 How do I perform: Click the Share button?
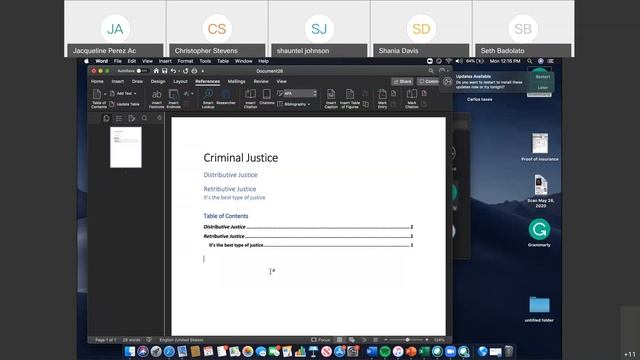[402, 82]
